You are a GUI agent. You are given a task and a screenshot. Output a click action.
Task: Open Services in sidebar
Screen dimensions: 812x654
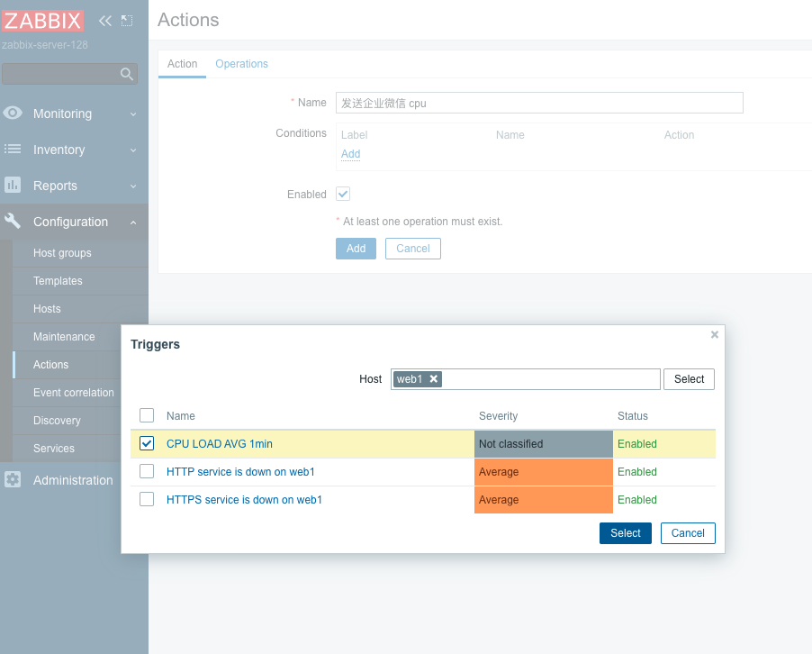click(x=54, y=449)
